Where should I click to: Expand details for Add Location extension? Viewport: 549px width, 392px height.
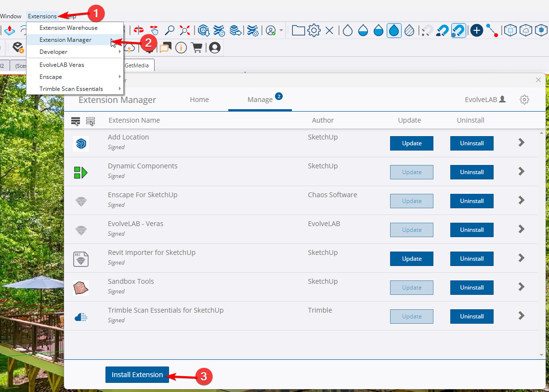coord(522,142)
